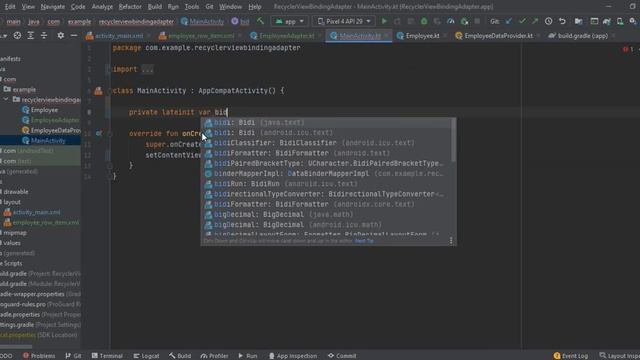Viewport: 640px width, 360px height.
Task: Click Git Update Project blue arrow icon
Action: (509, 21)
